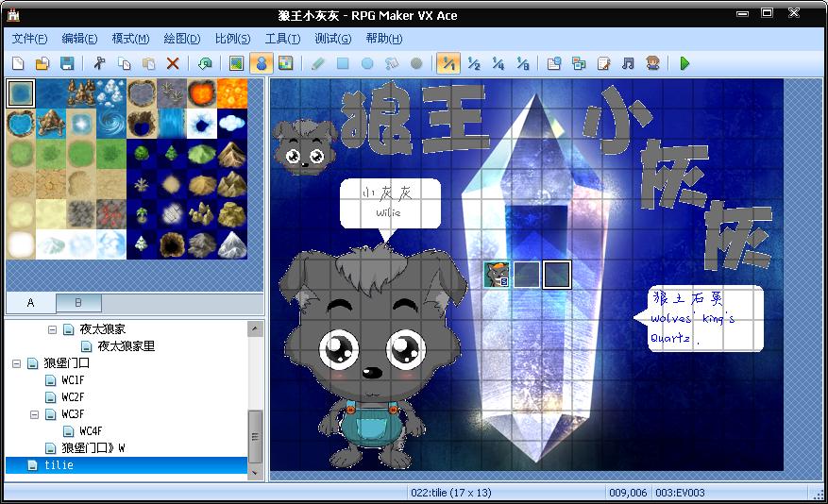Open the 文件(F) menu

point(29,39)
